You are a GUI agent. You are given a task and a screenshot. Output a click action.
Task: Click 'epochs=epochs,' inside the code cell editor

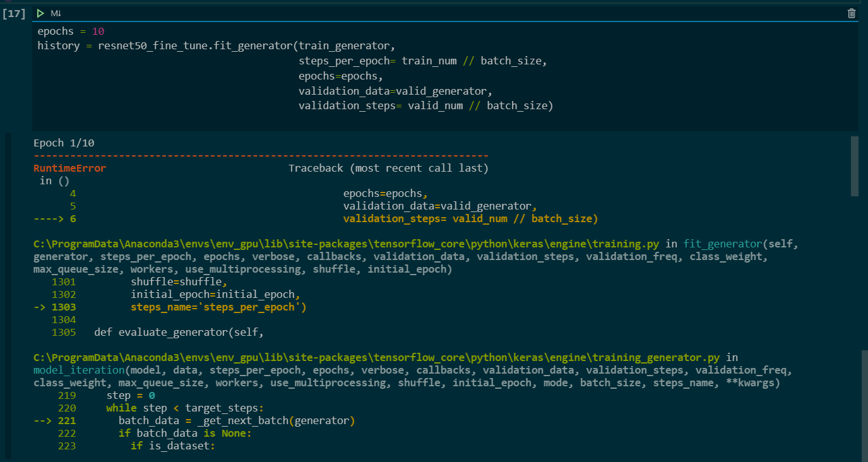click(341, 76)
